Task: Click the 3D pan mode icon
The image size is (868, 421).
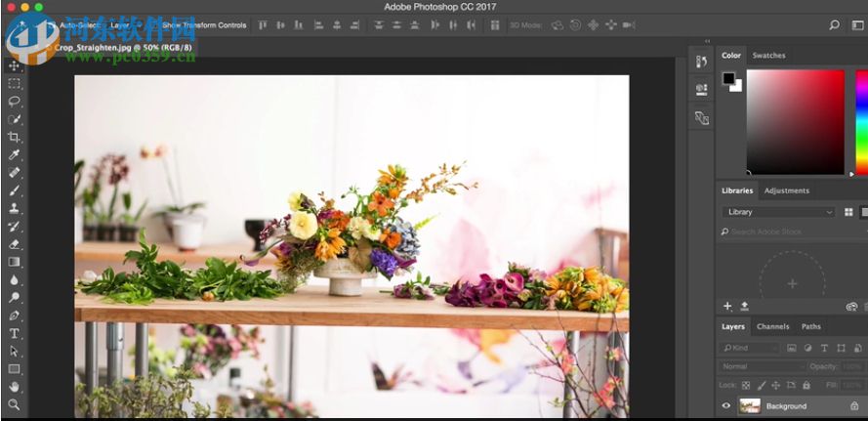Action: [594, 25]
